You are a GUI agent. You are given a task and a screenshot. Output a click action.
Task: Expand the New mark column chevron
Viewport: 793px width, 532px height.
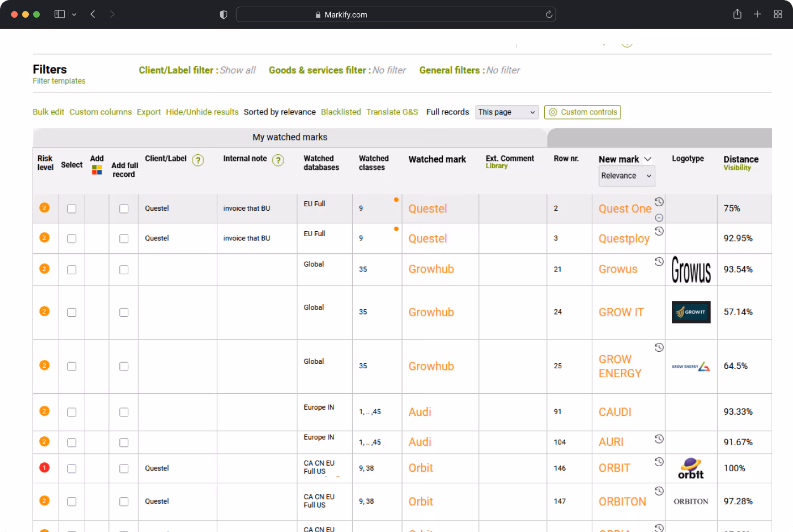pyautogui.click(x=648, y=159)
